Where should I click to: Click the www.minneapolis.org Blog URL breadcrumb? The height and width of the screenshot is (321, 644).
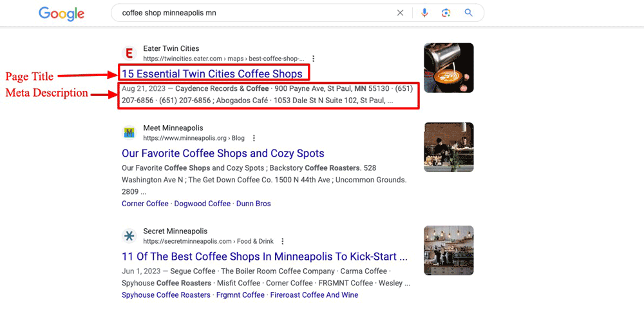click(x=194, y=138)
